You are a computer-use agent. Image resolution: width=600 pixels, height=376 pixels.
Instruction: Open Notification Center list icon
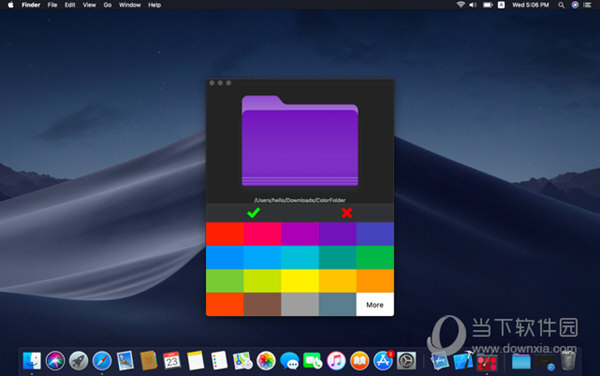coord(587,5)
